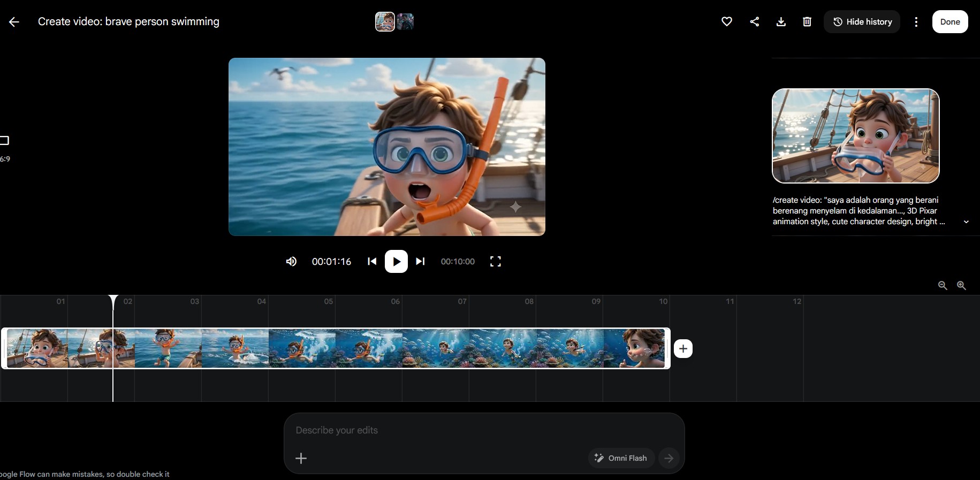Click the aspect ratio icon at left edge

coord(4,141)
